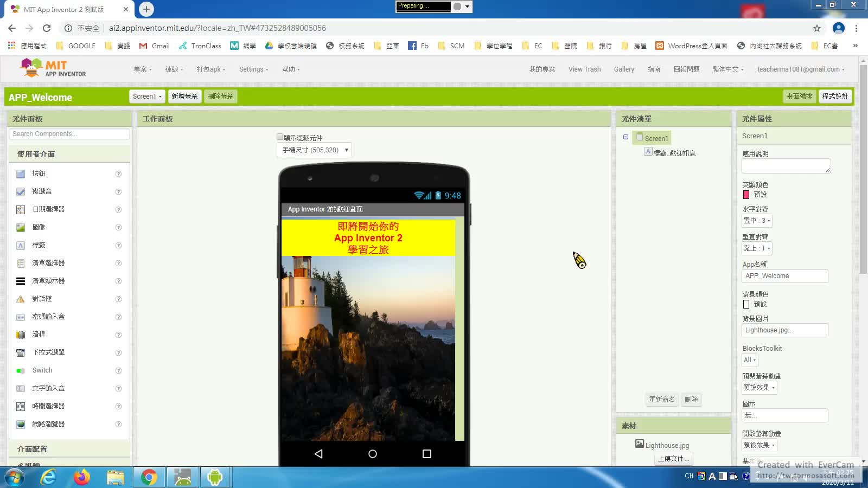The width and height of the screenshot is (868, 488).
Task: Select the 清單選擇器 list picker icon
Action: click(x=21, y=264)
